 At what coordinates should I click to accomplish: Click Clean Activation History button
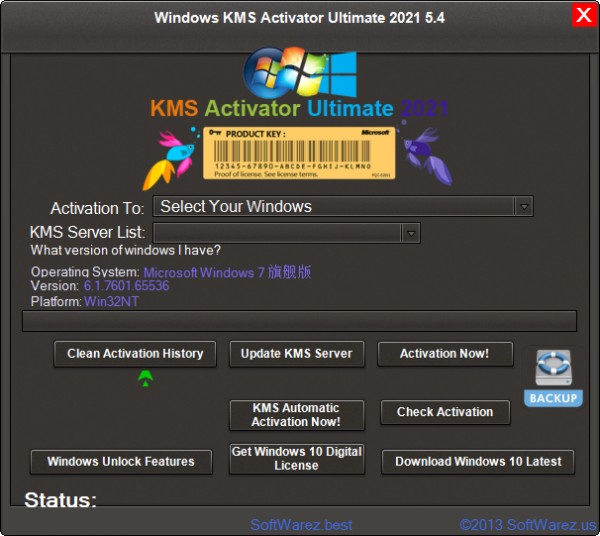coord(135,354)
